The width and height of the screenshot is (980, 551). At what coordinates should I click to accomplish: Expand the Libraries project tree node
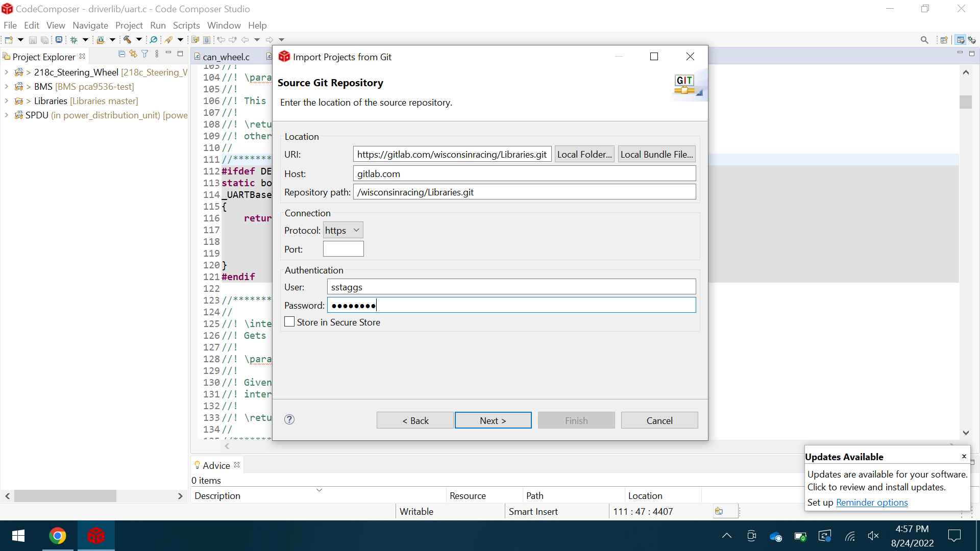[x=7, y=101]
